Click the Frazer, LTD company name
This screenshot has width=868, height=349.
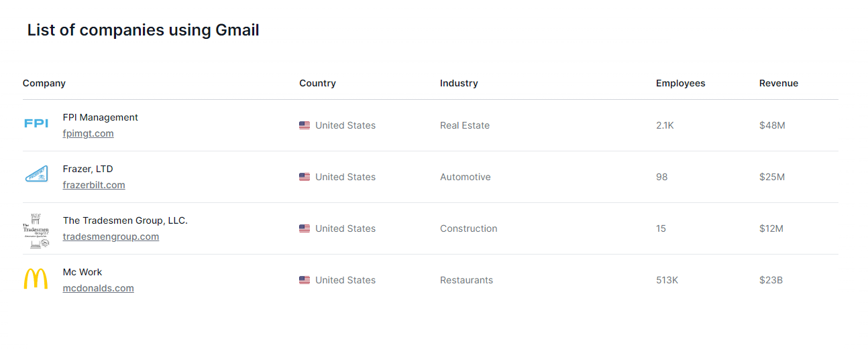tap(88, 169)
